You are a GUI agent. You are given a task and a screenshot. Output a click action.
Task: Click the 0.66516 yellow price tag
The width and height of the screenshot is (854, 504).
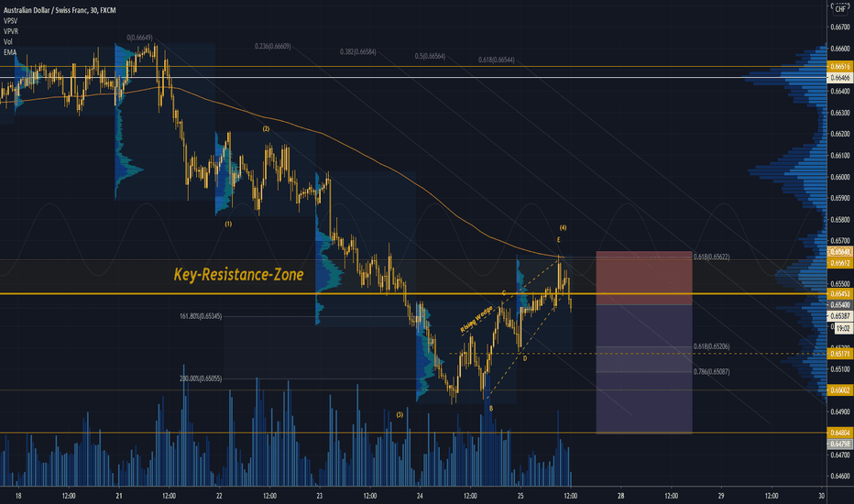click(x=839, y=67)
